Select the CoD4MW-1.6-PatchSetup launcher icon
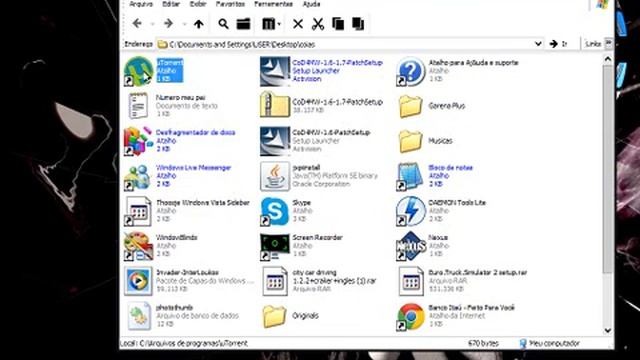This screenshot has width=640, height=360. (x=275, y=141)
